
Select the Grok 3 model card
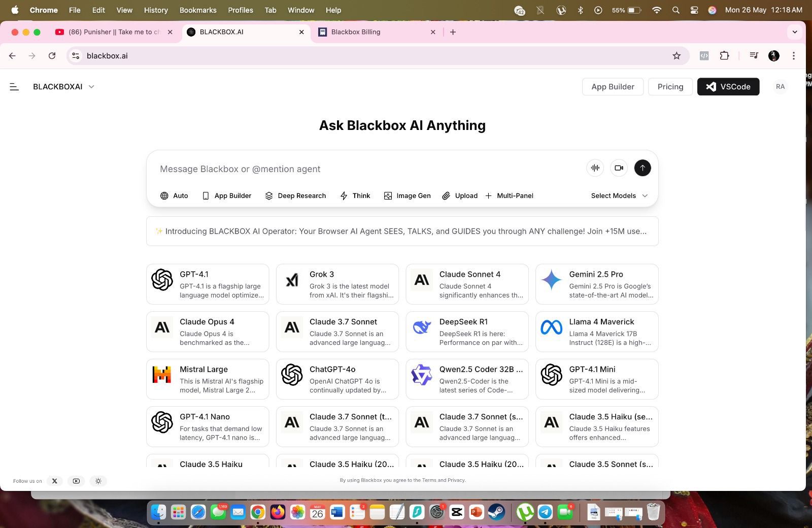[x=337, y=284]
